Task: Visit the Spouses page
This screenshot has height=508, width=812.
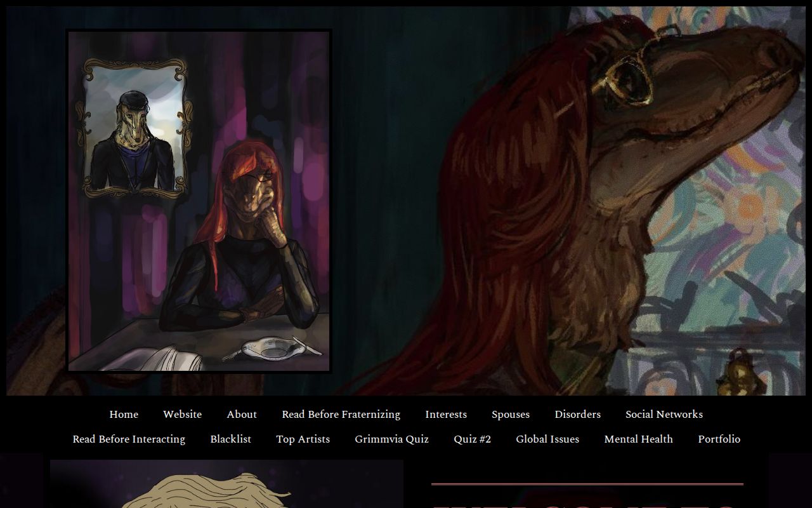Action: (x=510, y=414)
